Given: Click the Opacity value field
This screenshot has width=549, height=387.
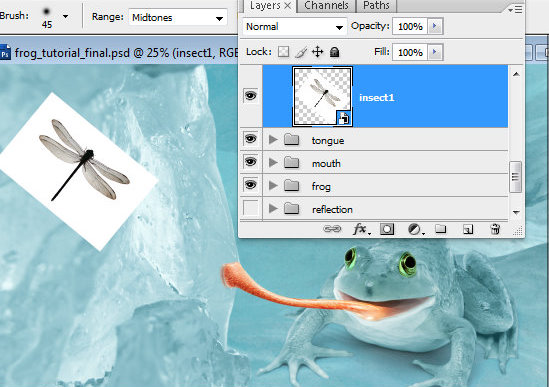Looking at the screenshot, I should [x=410, y=26].
